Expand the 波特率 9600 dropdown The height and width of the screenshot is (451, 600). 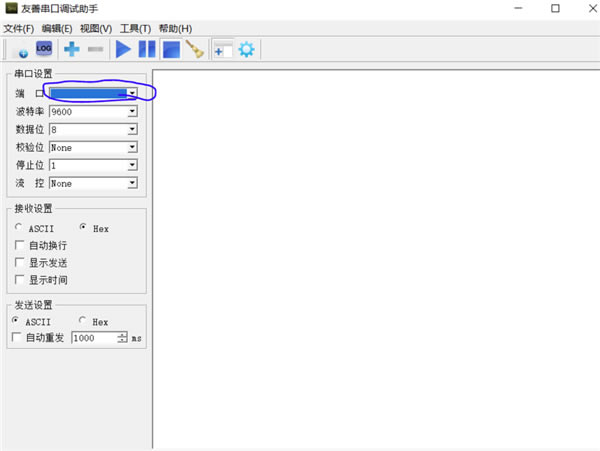pos(131,112)
